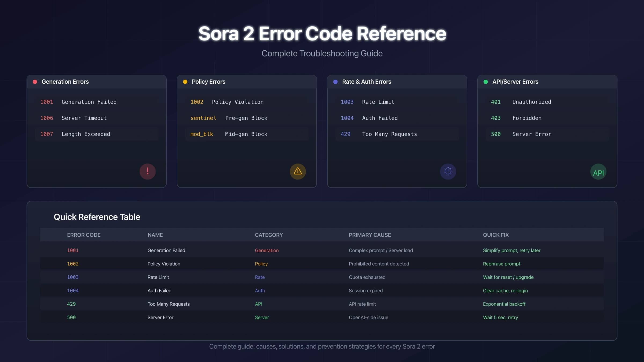Viewport: 644px width, 362px height.
Task: Click the Session expired cause
Action: pyautogui.click(x=366, y=291)
